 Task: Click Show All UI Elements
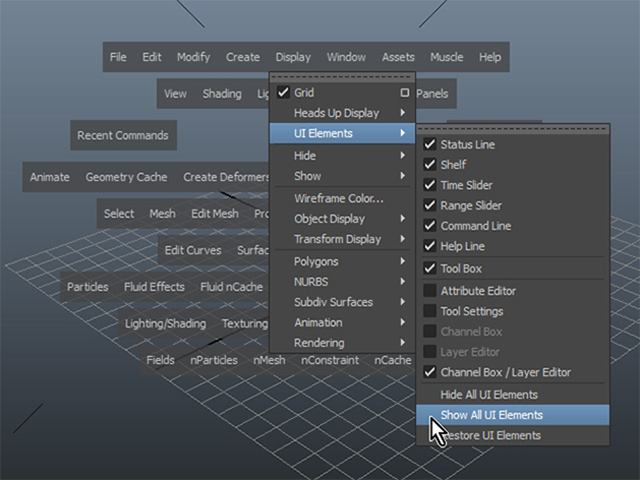(513, 415)
